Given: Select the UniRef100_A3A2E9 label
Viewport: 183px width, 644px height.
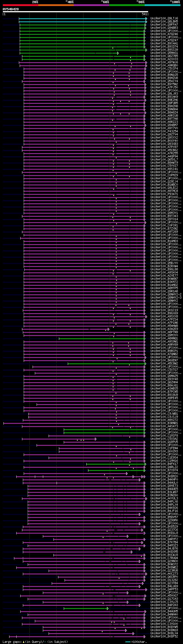Looking at the screenshot, I should (164, 329).
